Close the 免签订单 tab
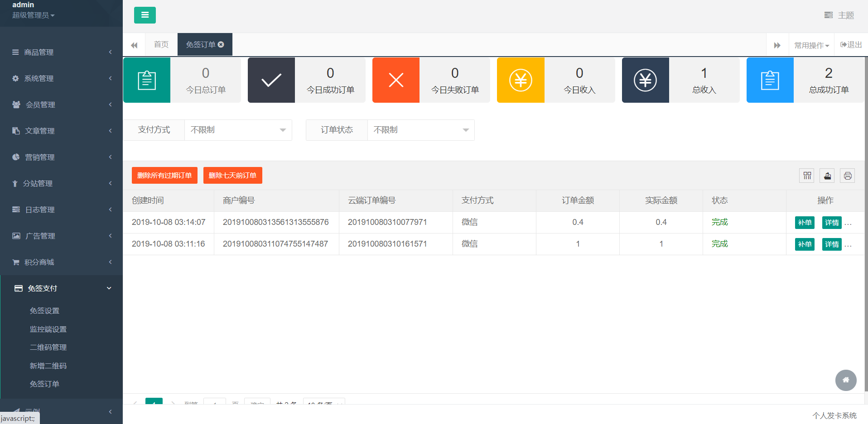 tap(221, 44)
